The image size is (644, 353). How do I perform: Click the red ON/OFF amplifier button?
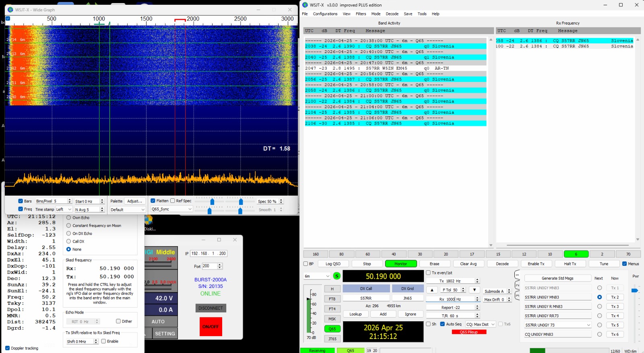click(x=211, y=326)
